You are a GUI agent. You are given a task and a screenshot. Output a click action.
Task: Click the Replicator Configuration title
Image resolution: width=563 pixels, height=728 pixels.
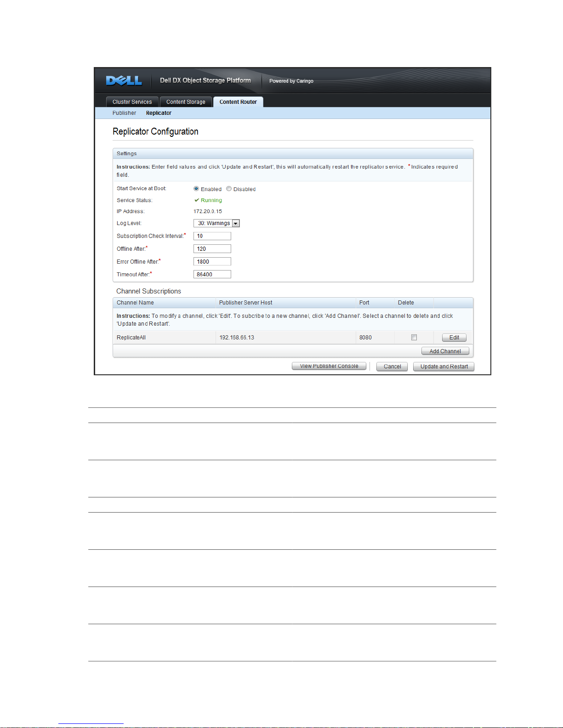point(155,131)
